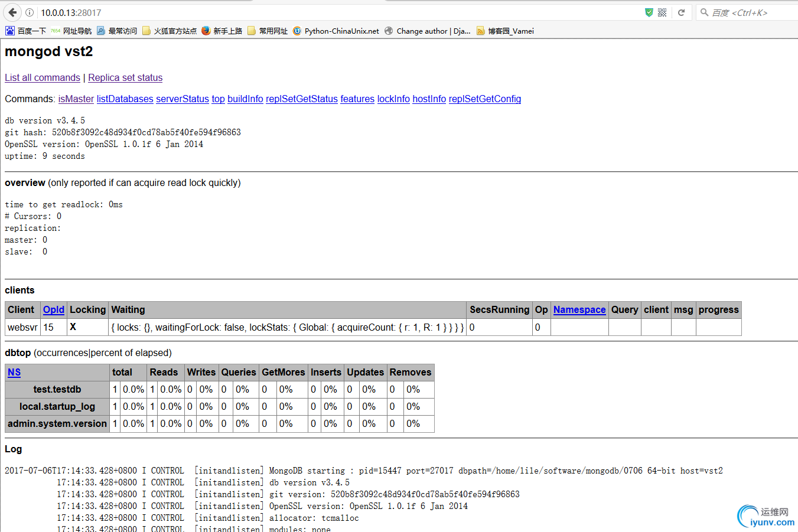
Task: Open the 常用网址 bookmark folder
Action: (x=268, y=31)
